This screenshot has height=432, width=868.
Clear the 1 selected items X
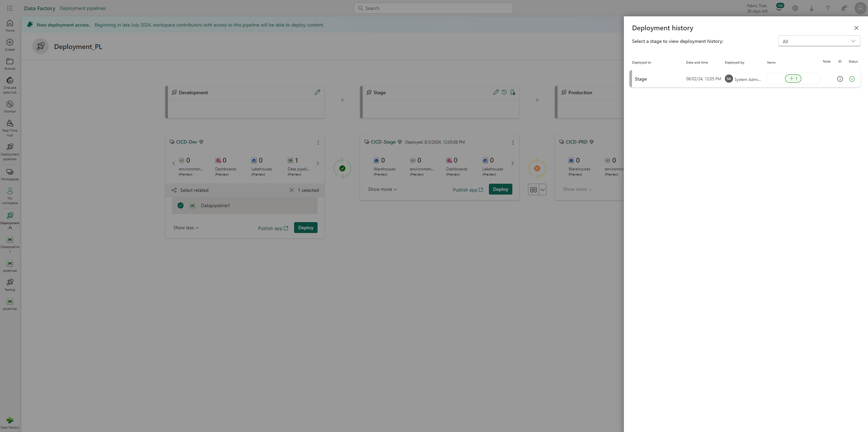point(292,190)
